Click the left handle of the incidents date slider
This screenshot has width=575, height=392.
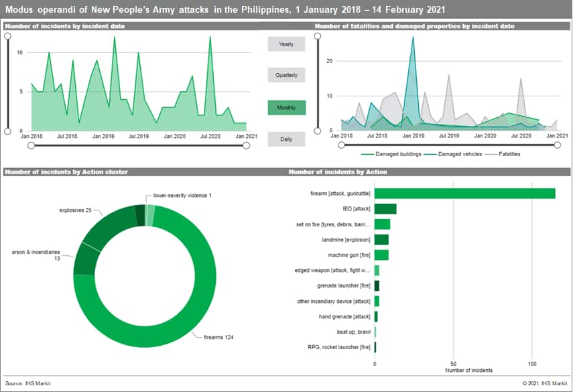(x=31, y=145)
